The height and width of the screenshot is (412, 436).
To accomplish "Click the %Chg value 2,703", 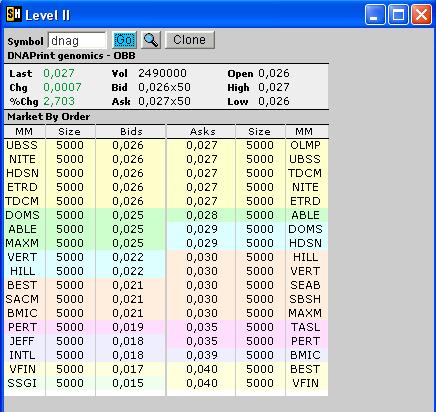I will click(x=59, y=101).
